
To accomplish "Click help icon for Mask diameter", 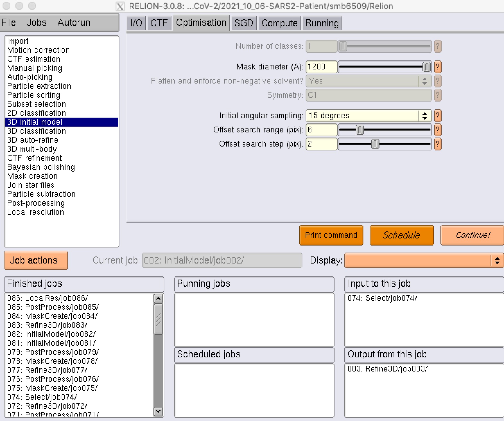I will coord(437,67).
